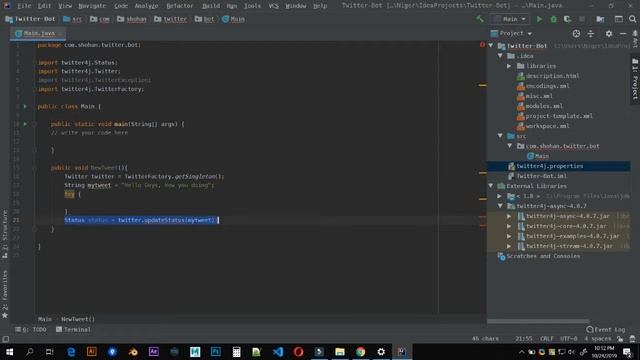Open the File menu
640x360 pixels.
pos(24,6)
